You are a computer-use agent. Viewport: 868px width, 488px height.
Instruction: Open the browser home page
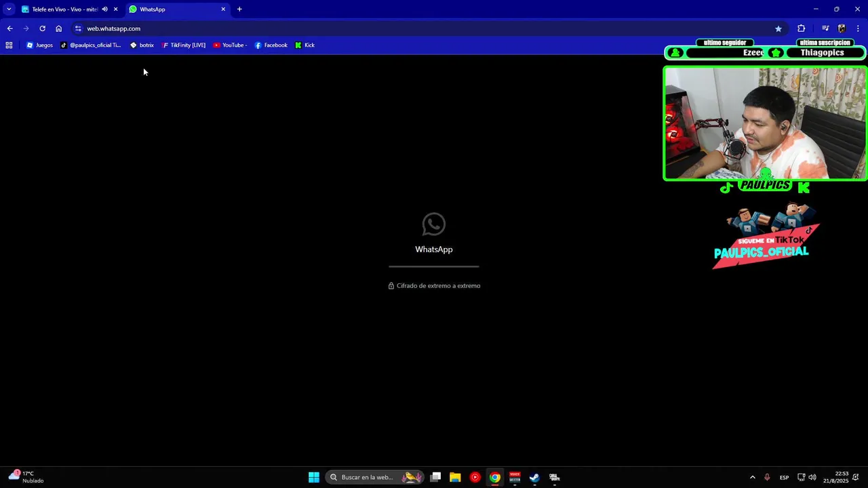(x=58, y=28)
